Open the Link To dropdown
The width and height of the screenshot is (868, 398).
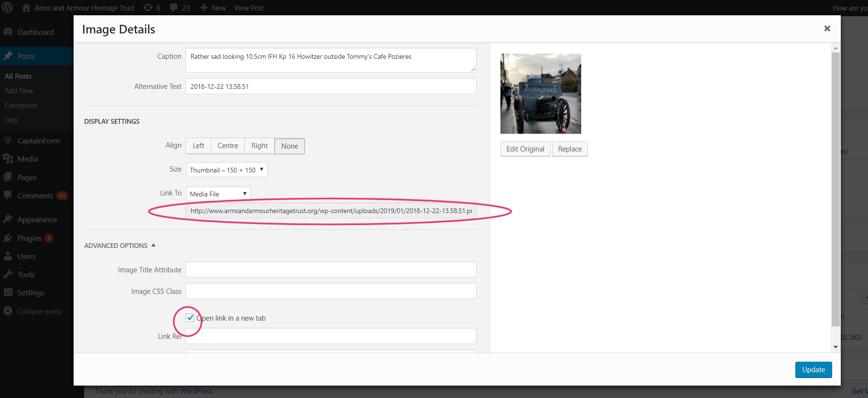coord(218,194)
